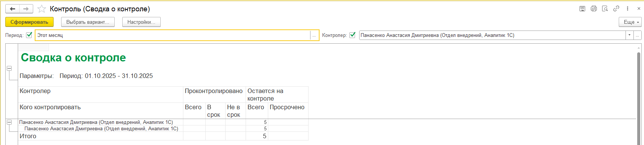Collapse the report header group
The image size is (644, 145).
click(x=9, y=69)
